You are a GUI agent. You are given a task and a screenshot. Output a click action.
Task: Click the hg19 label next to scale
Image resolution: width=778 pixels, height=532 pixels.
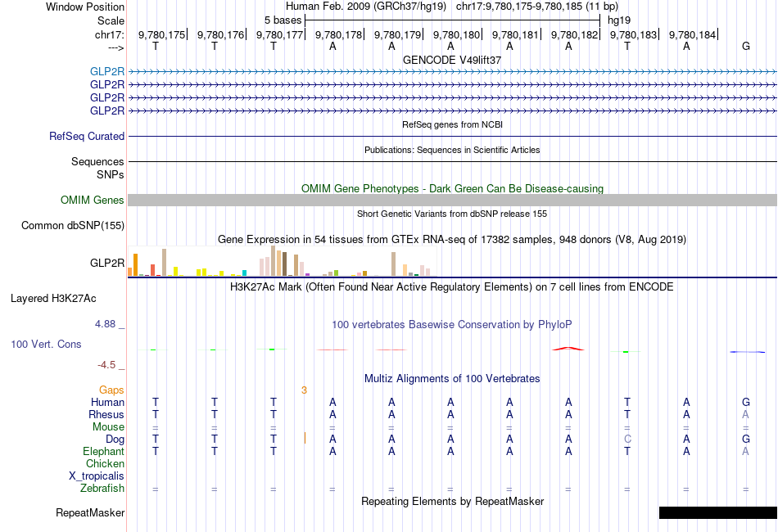pos(619,20)
